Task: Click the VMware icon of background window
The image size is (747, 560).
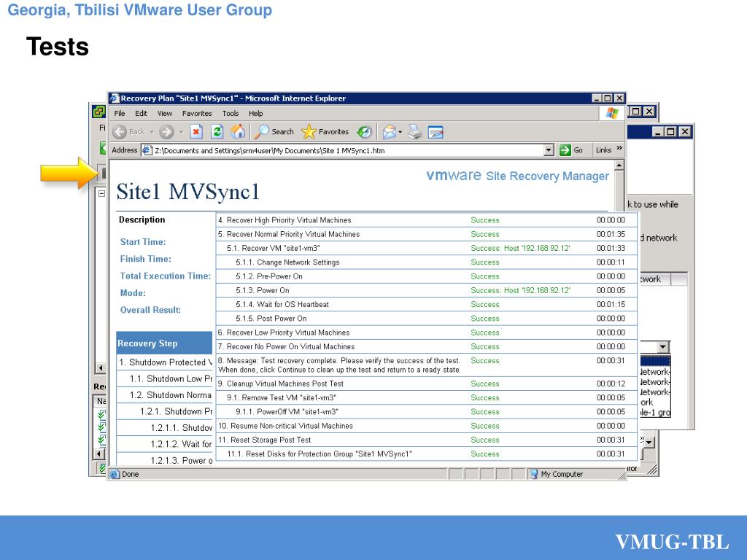Action: (x=98, y=112)
